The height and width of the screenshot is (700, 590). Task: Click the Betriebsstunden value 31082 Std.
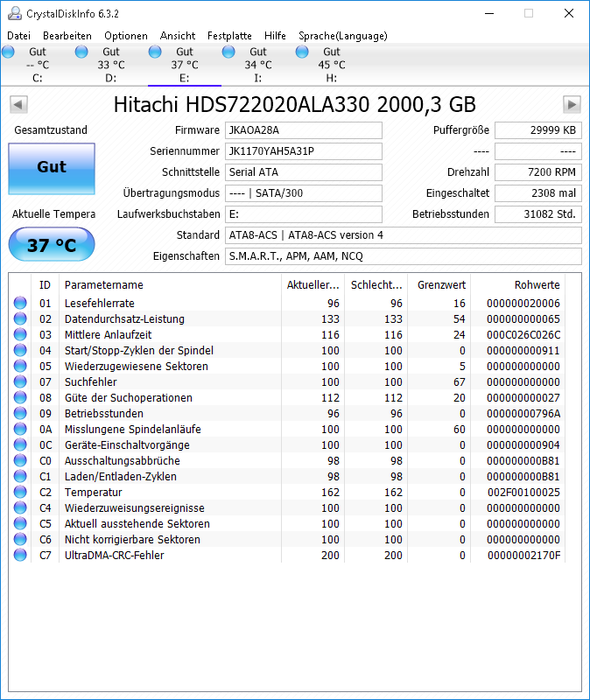click(x=538, y=214)
